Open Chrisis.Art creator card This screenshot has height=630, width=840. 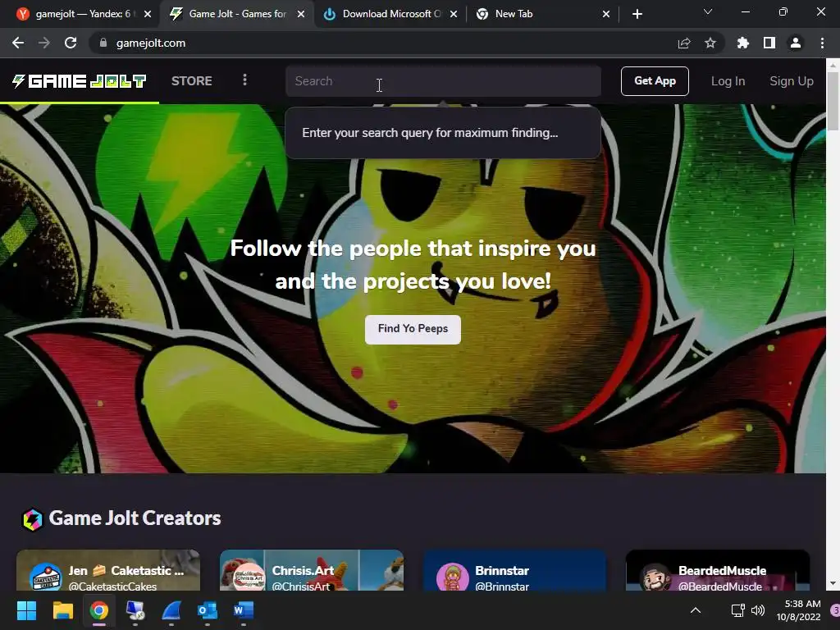point(311,571)
